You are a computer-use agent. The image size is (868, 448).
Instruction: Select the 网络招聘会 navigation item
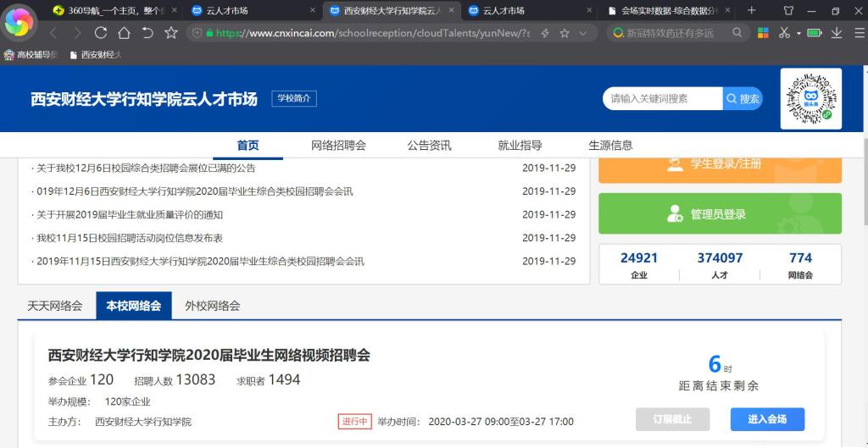point(338,146)
